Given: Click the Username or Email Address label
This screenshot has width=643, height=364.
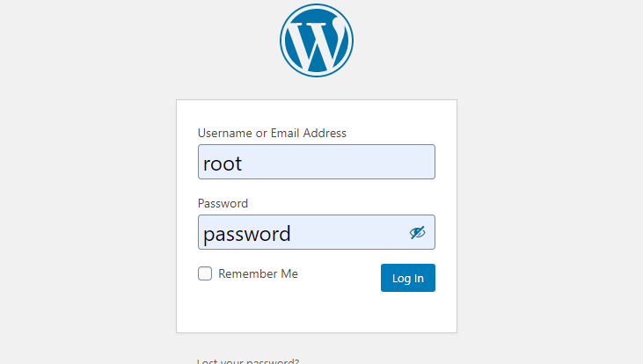Looking at the screenshot, I should tap(272, 133).
